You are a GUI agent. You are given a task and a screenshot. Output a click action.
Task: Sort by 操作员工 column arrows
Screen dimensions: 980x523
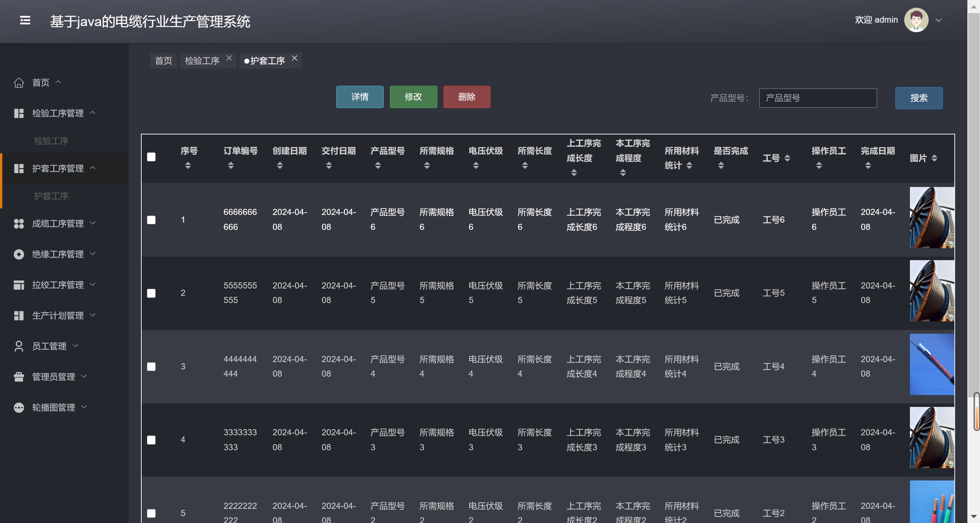pyautogui.click(x=819, y=166)
